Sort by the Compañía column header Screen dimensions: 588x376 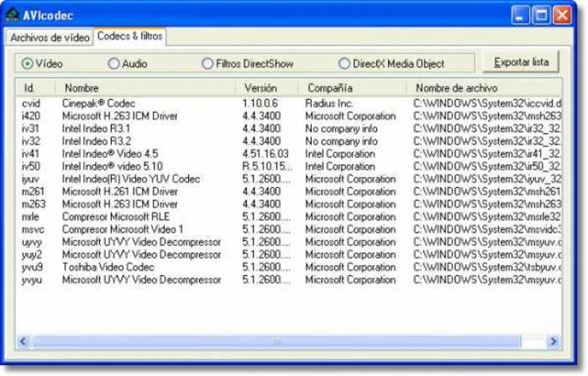tap(352, 88)
